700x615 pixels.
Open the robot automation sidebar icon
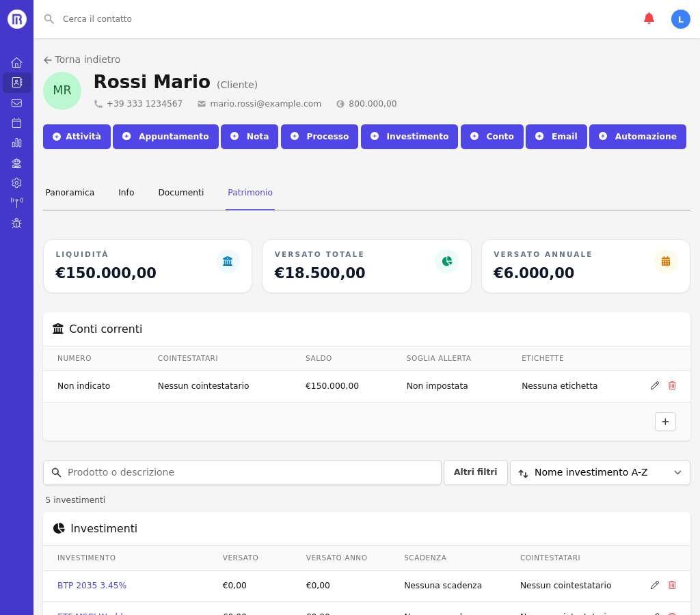pos(16,163)
